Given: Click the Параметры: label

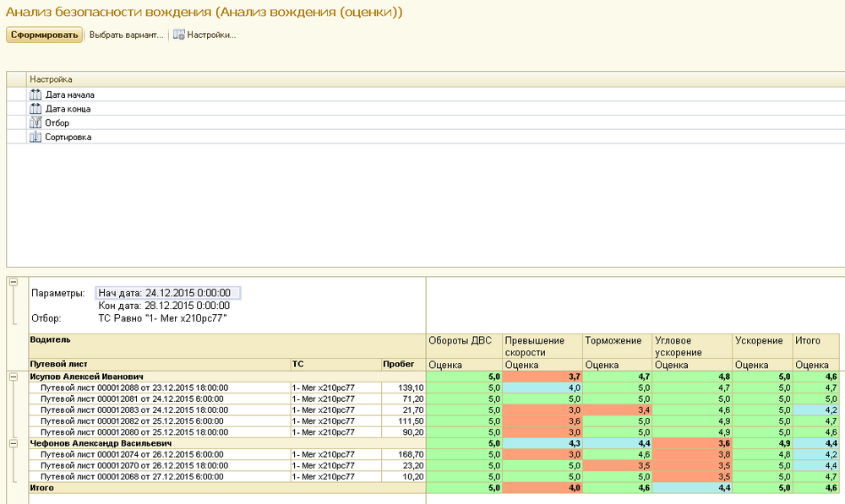Looking at the screenshot, I should 58,294.
